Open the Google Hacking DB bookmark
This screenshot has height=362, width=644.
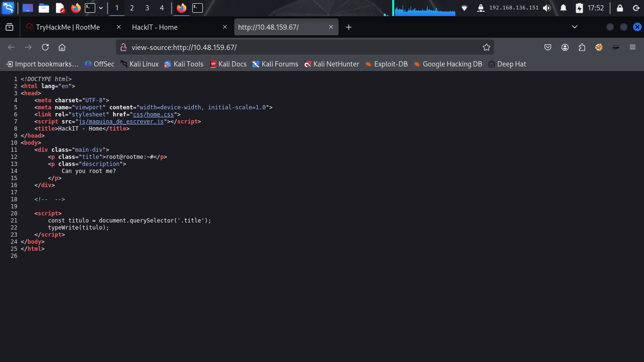point(448,64)
